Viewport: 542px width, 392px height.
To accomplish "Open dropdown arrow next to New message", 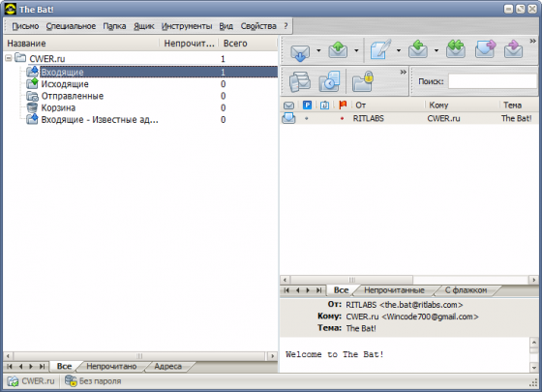I will (x=399, y=50).
